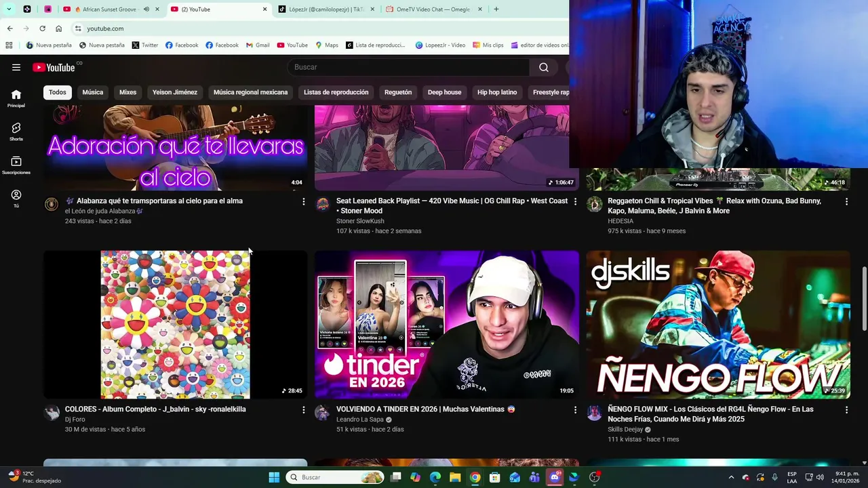Mute the African Sunset Groove tab audio
The width and height of the screenshot is (868, 488).
click(x=146, y=9)
